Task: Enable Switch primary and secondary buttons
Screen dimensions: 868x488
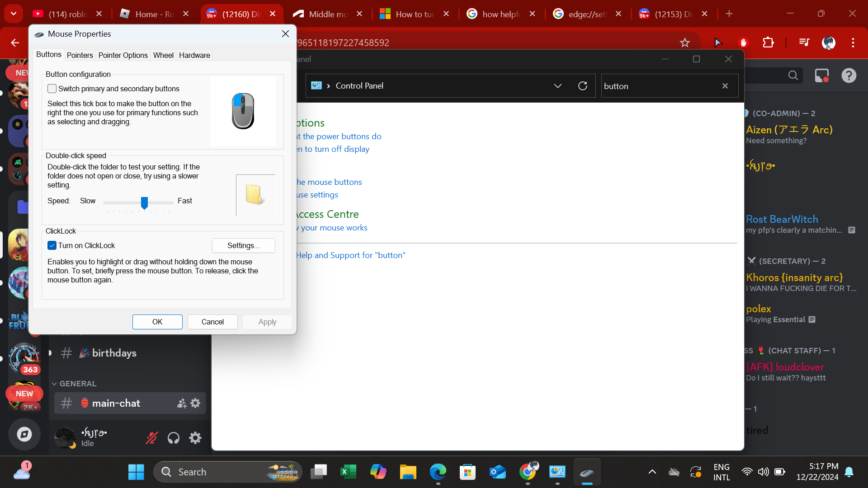Action: (52, 89)
